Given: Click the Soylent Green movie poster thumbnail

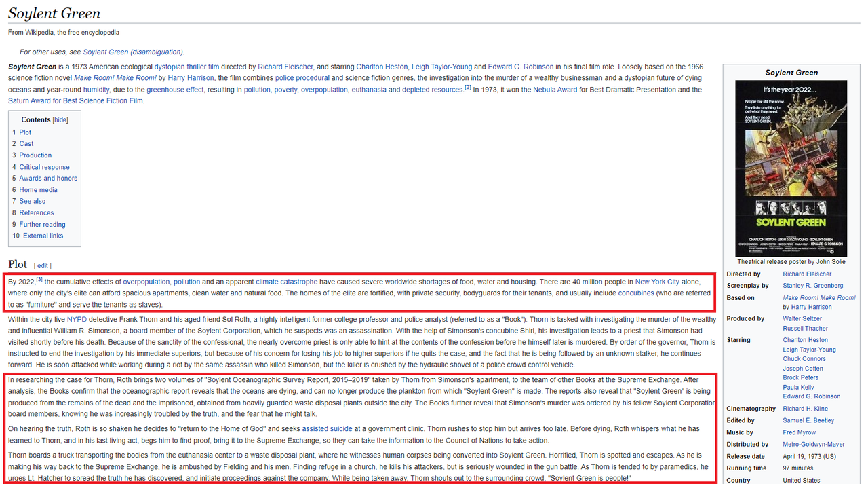Looking at the screenshot, I should click(x=791, y=168).
